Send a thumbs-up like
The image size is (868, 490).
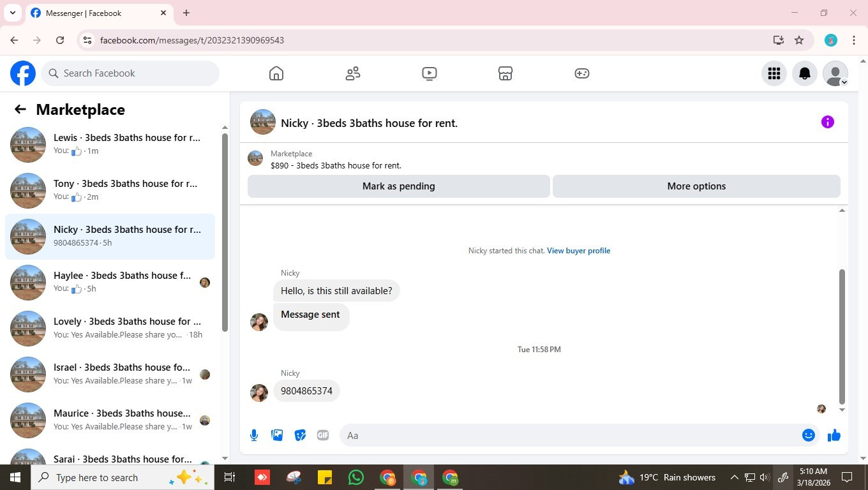point(834,435)
